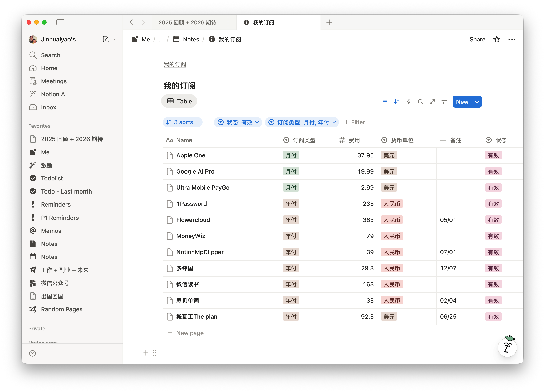Click the filter icon in database toolbar
Screen dimensions: 545x392
click(385, 102)
